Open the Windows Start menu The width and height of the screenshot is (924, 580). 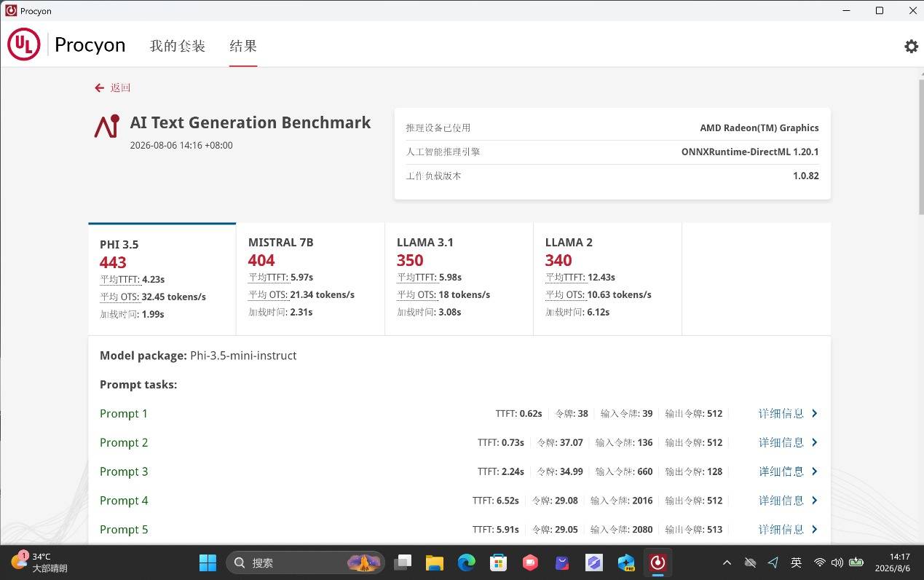(208, 563)
